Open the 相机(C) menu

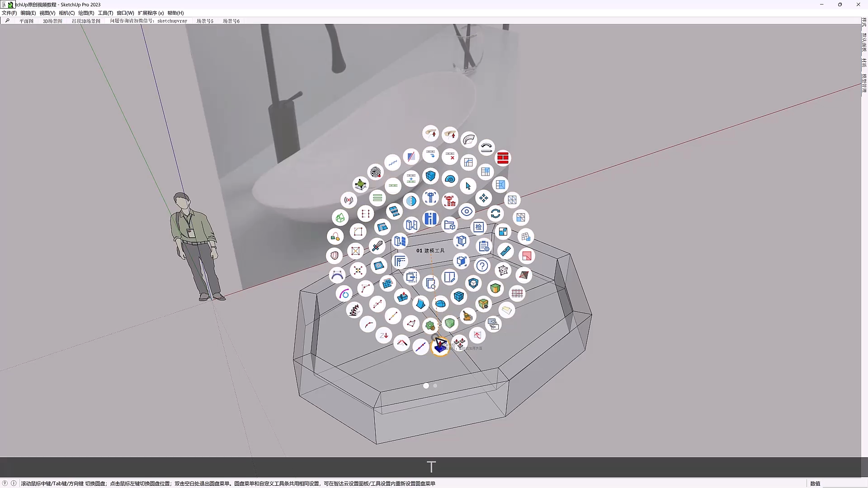click(67, 13)
